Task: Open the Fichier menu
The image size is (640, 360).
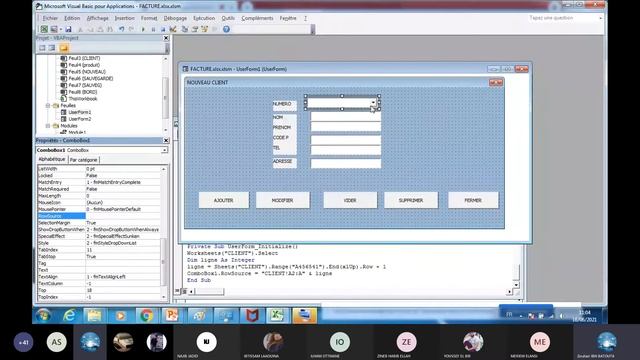Action: [x=50, y=18]
